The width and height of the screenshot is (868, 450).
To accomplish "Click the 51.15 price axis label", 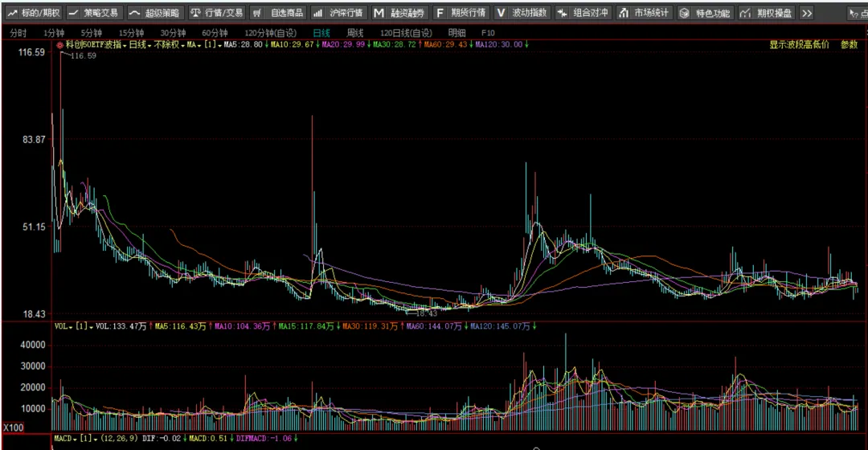I will 34,227.
